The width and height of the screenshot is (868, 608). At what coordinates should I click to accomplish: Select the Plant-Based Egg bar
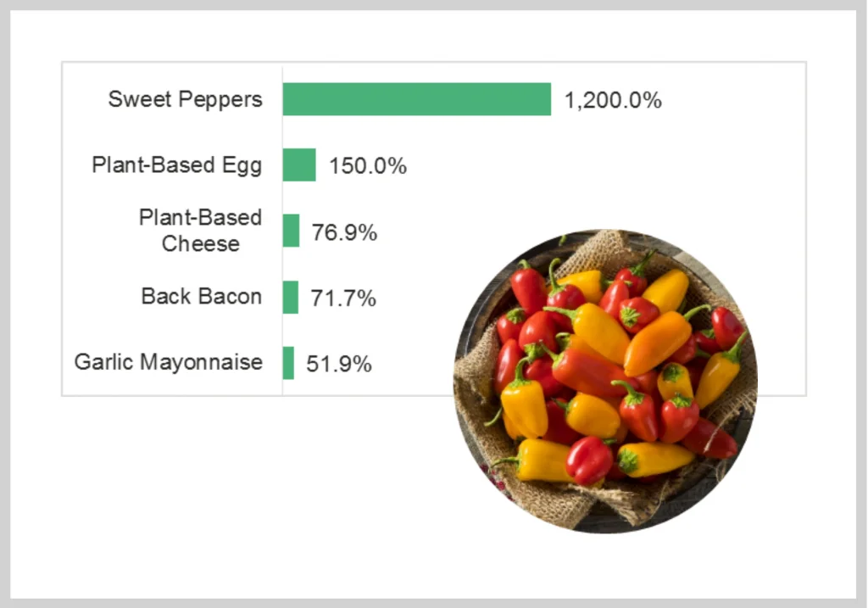[299, 165]
